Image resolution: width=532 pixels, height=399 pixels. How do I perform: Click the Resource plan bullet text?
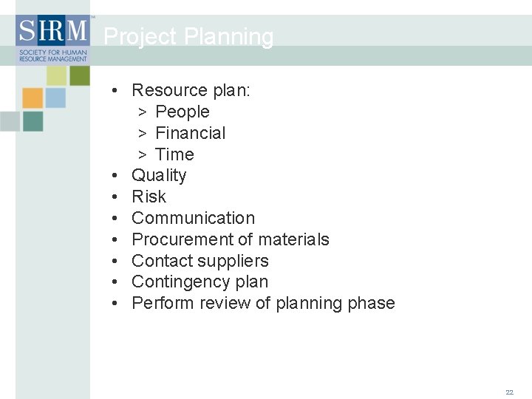pos(191,91)
